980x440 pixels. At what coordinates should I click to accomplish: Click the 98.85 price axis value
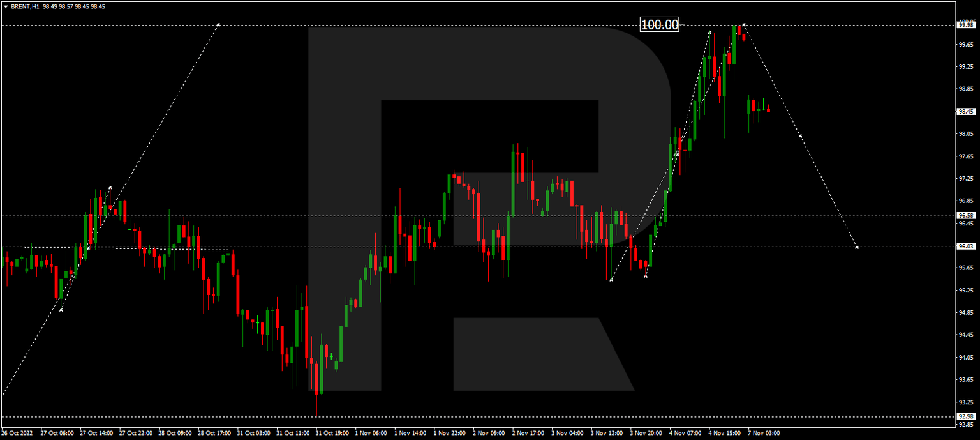[x=966, y=89]
